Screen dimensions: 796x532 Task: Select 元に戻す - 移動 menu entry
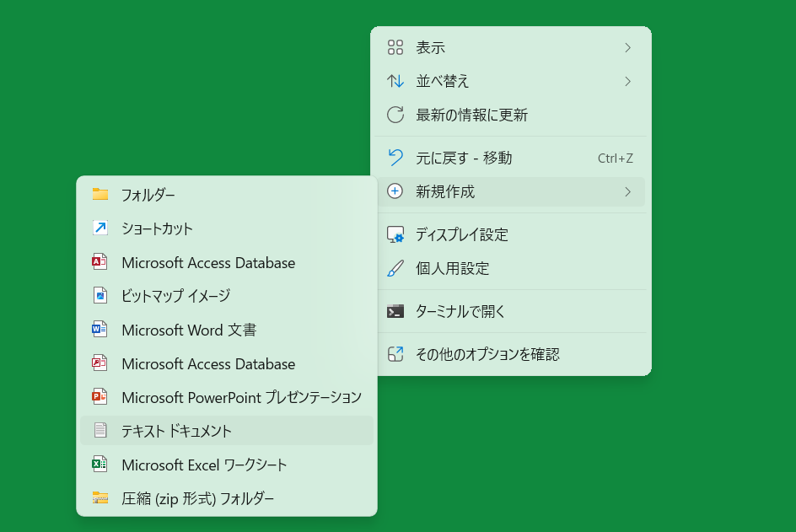(464, 158)
